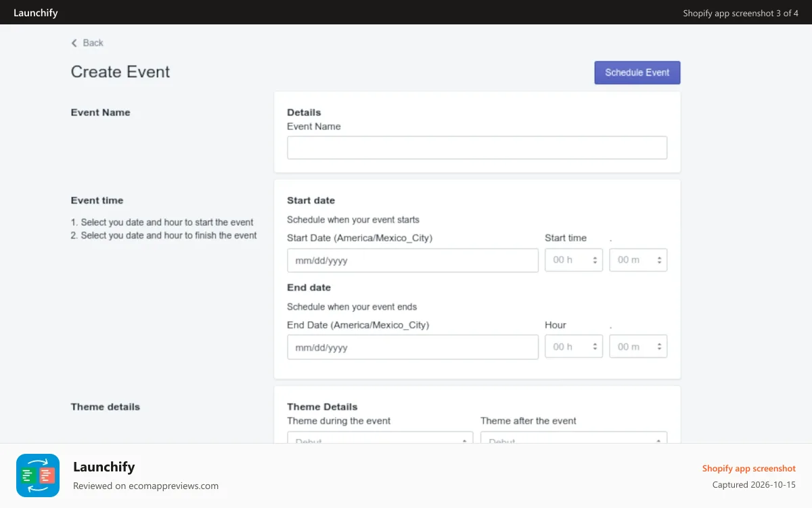Click the Event Name section label on left
The height and width of the screenshot is (508, 812).
coord(101,112)
